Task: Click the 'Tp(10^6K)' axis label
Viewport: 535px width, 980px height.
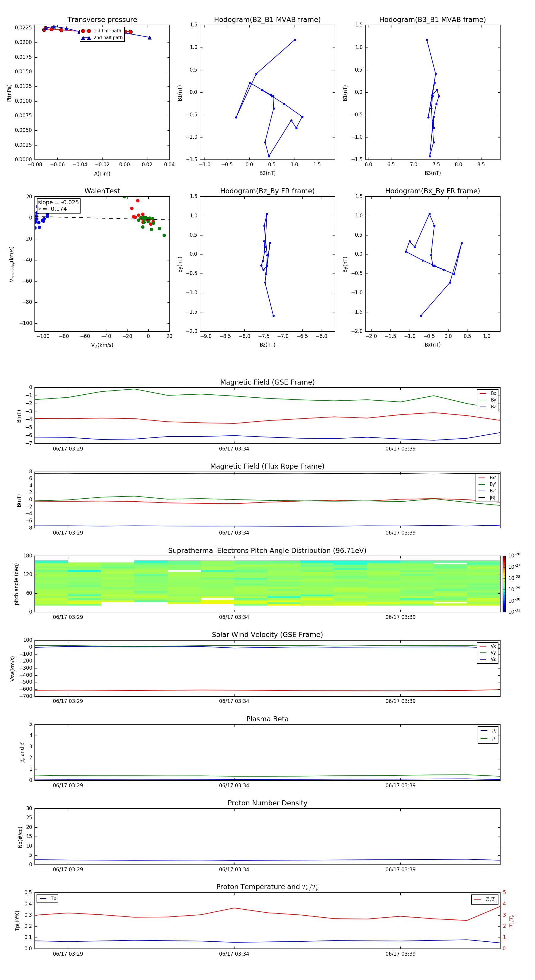Action: pos(18,921)
